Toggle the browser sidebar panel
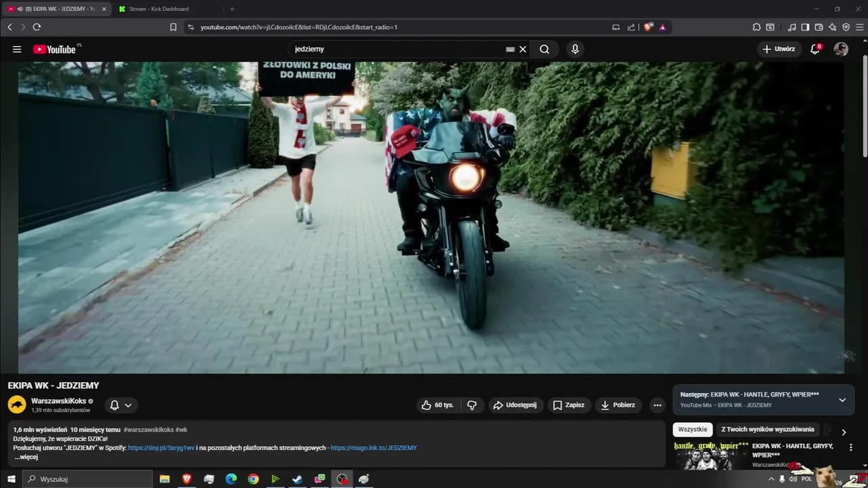Screen dimensions: 868x488 point(805,27)
